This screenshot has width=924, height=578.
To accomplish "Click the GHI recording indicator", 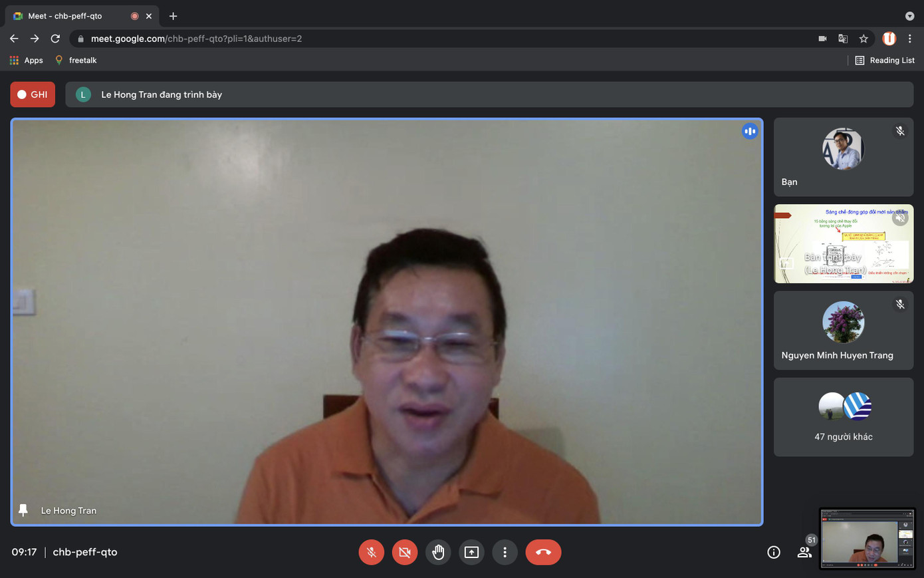I will click(33, 94).
